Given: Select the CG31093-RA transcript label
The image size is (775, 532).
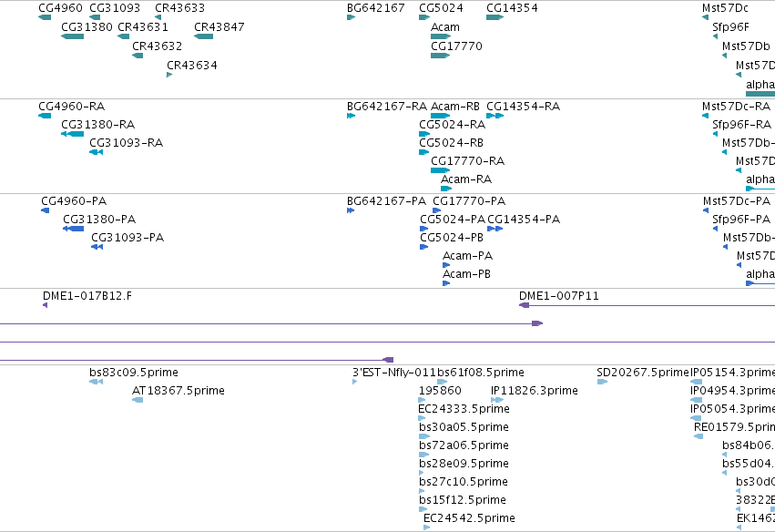Looking at the screenshot, I should [126, 143].
